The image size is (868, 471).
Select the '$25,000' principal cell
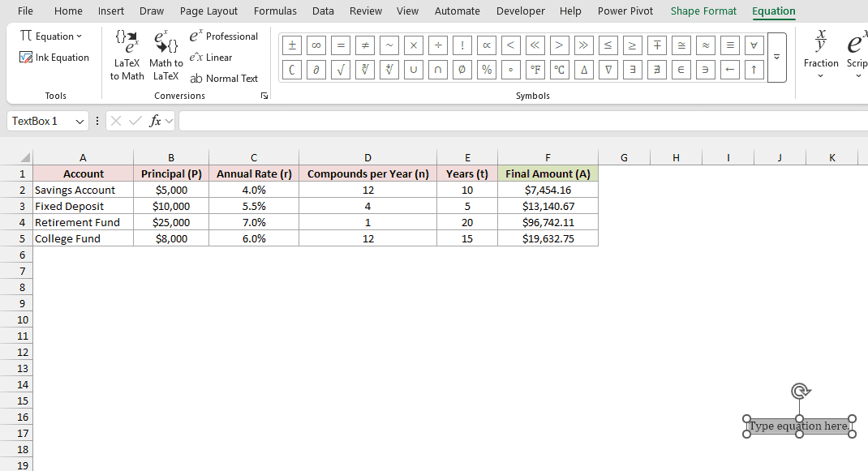coord(171,222)
